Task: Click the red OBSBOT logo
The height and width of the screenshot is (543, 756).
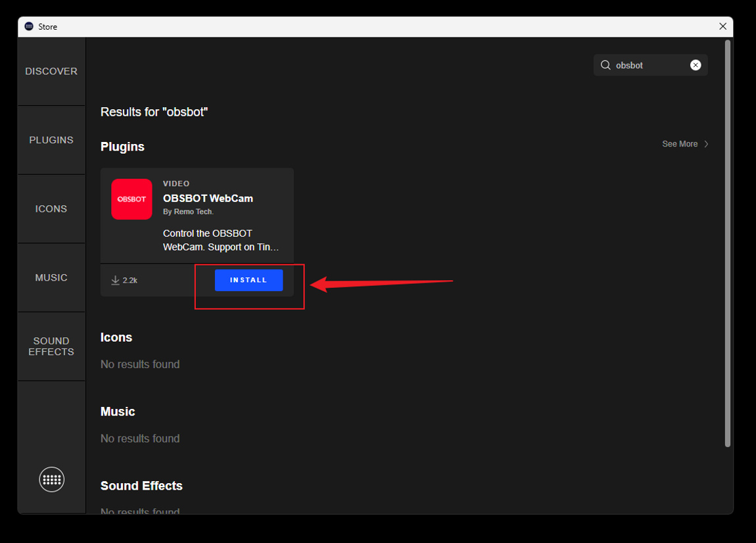Action: point(131,199)
